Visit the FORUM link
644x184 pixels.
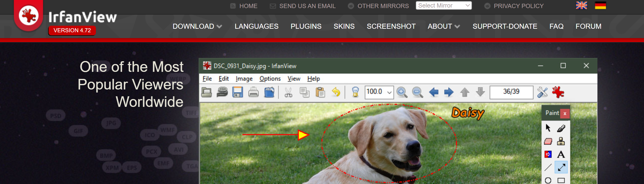pos(588,26)
